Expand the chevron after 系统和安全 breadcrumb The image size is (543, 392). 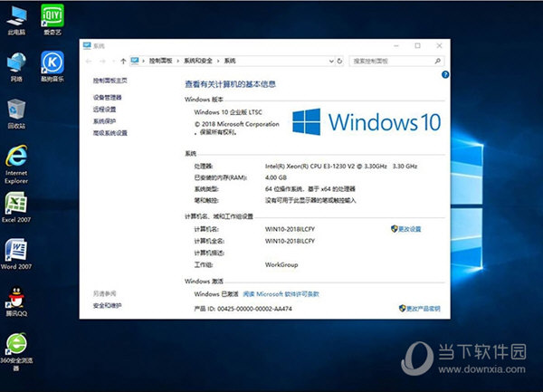218,61
